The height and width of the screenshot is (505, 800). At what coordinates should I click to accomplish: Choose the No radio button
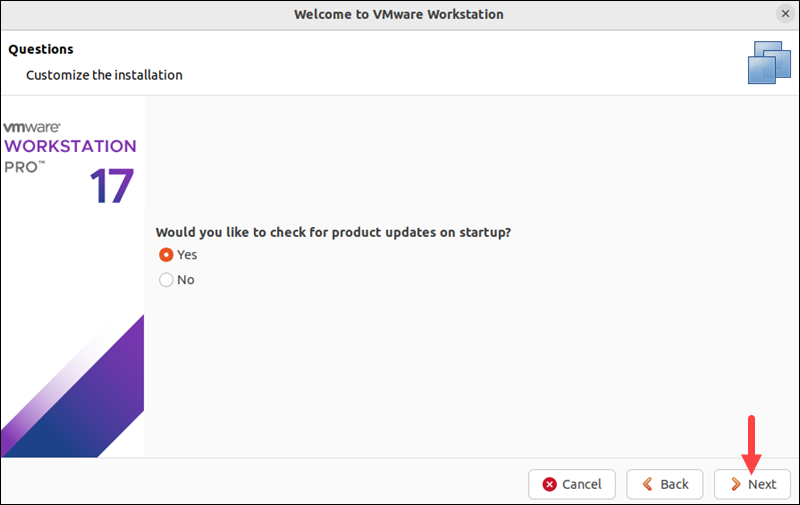(x=166, y=280)
